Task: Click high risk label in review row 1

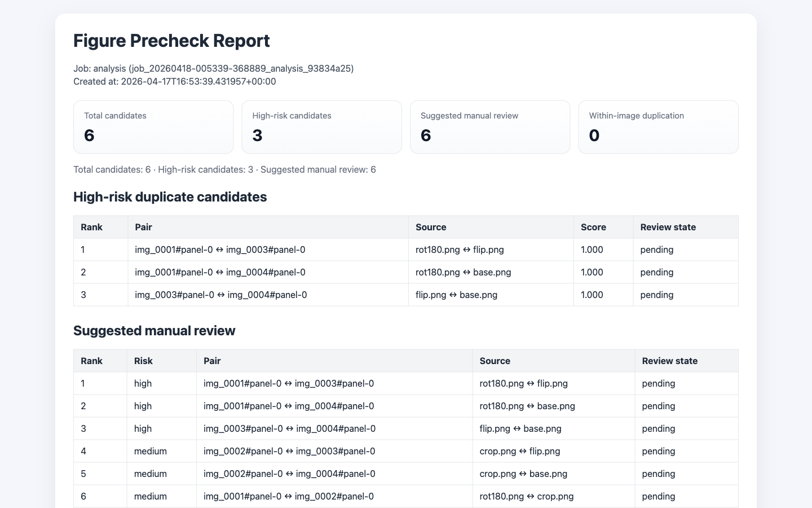Action: coord(143,383)
